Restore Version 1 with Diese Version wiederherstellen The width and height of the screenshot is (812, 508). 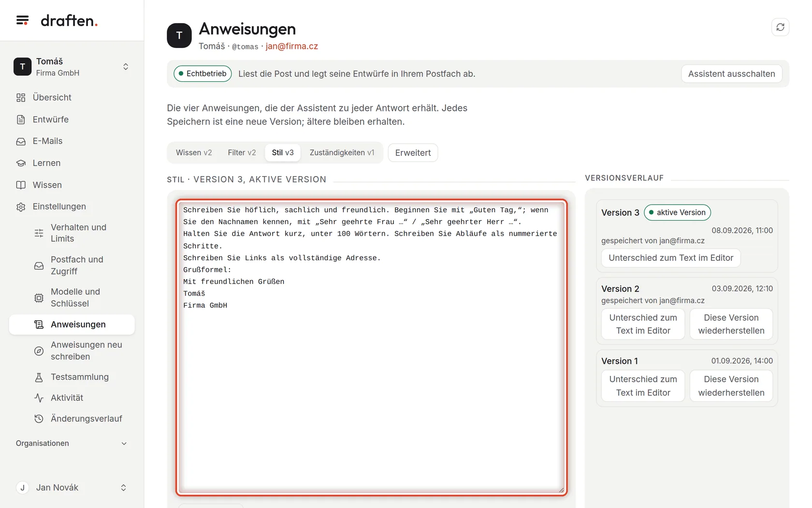pyautogui.click(x=731, y=386)
